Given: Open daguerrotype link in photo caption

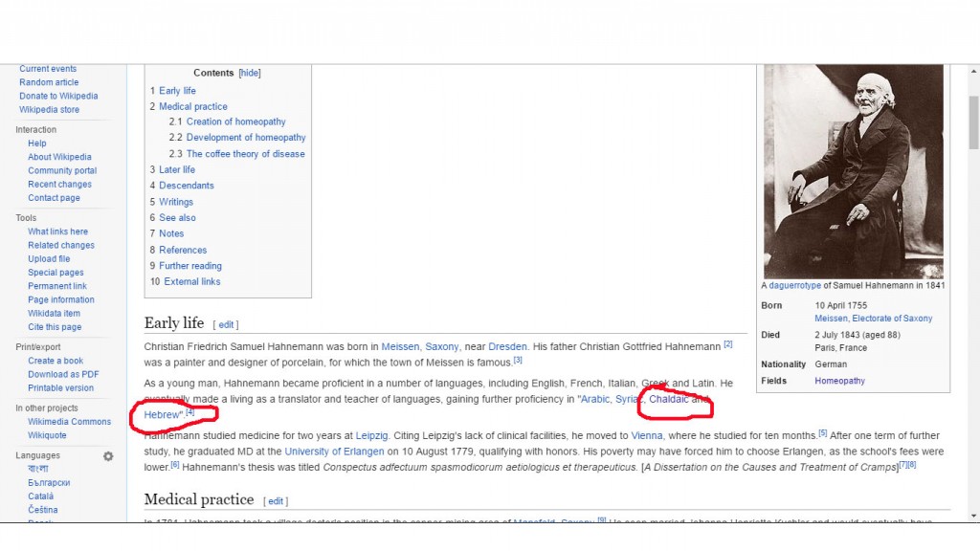Looking at the screenshot, I should [795, 285].
